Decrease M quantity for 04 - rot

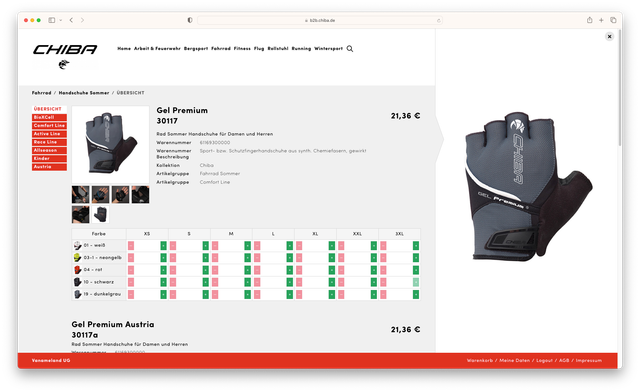click(x=215, y=270)
